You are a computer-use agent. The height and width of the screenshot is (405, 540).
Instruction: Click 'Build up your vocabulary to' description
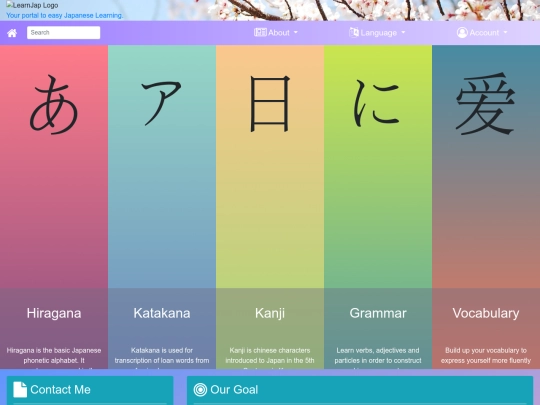(486, 350)
